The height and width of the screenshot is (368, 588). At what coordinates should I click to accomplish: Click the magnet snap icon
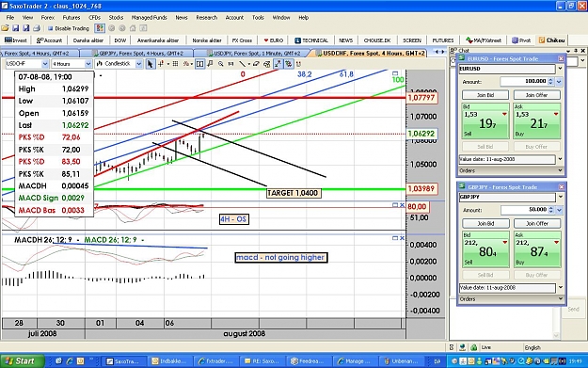click(298, 64)
